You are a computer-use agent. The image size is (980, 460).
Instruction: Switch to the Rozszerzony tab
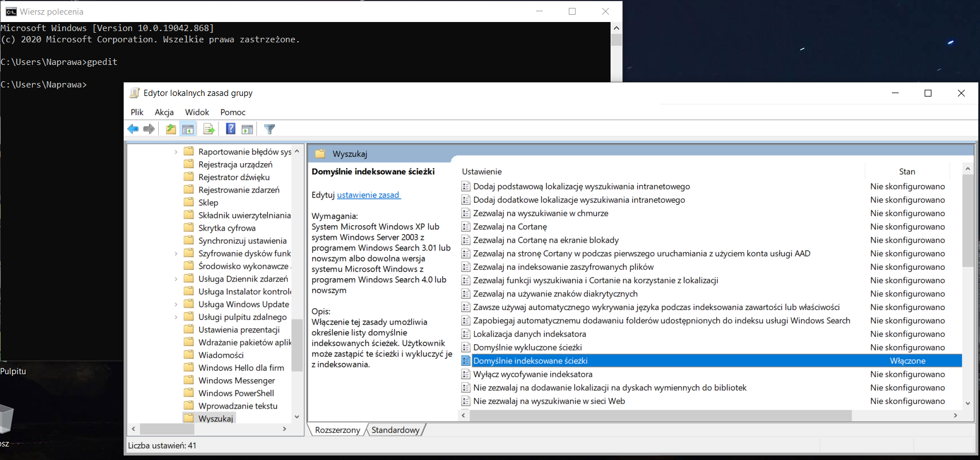(x=338, y=430)
